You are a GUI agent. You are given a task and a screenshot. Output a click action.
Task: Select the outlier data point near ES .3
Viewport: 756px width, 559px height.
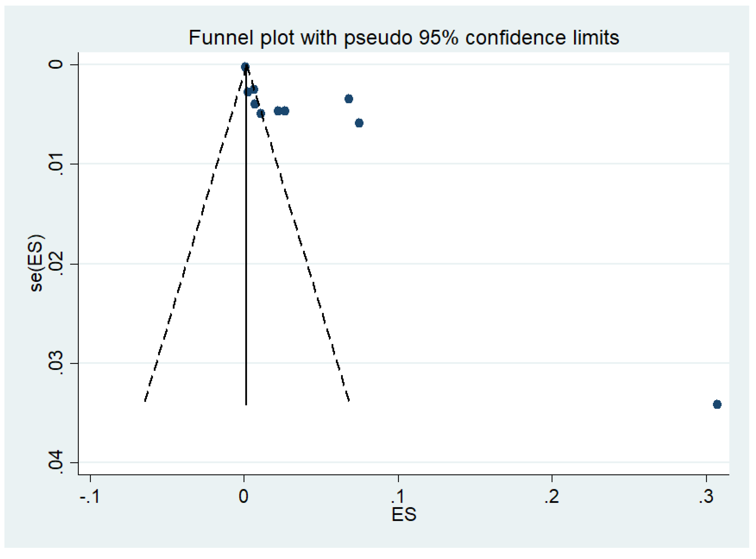(x=717, y=404)
